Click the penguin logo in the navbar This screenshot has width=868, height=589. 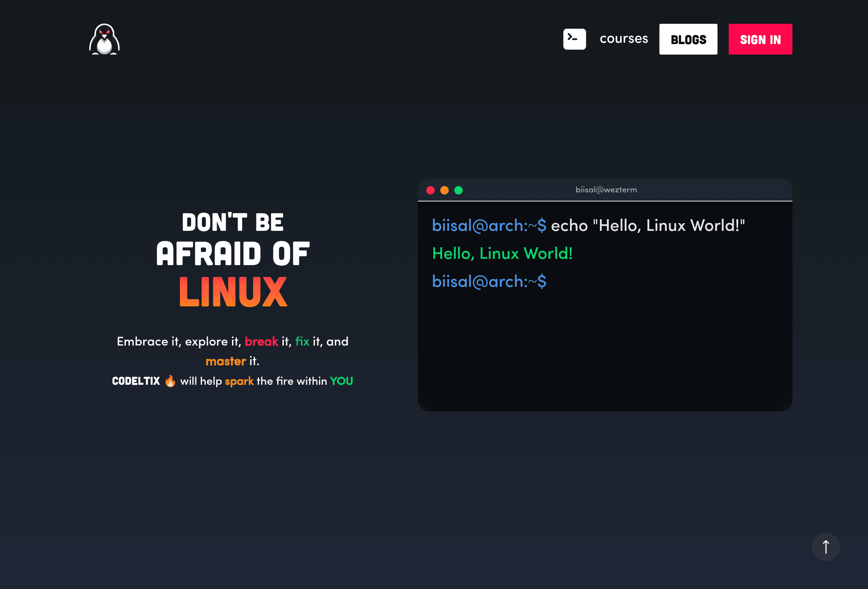pyautogui.click(x=105, y=40)
